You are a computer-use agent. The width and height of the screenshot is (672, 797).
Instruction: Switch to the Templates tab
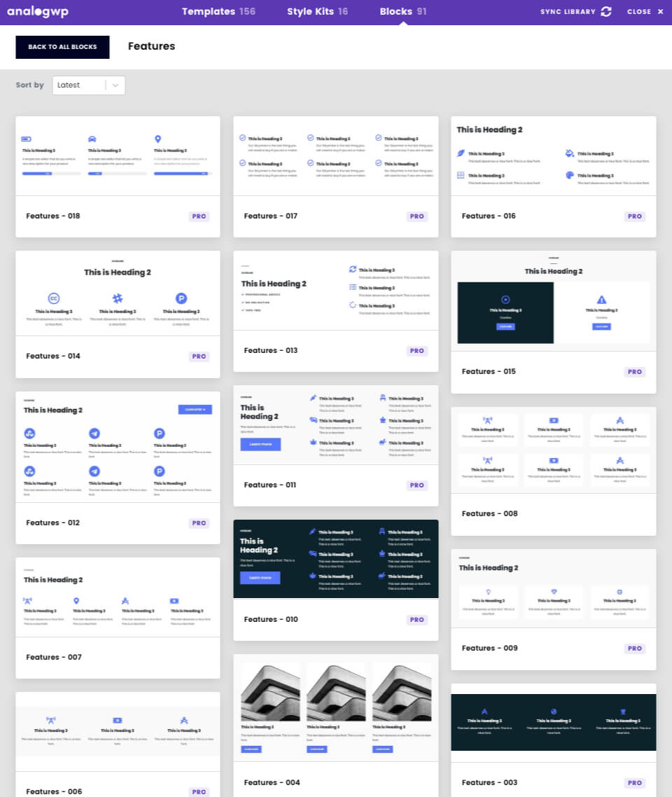click(218, 11)
